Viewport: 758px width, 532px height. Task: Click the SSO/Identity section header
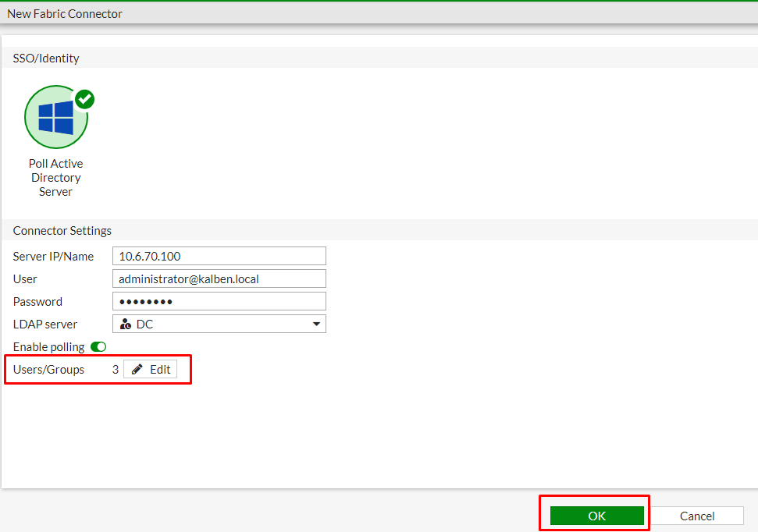click(46, 59)
